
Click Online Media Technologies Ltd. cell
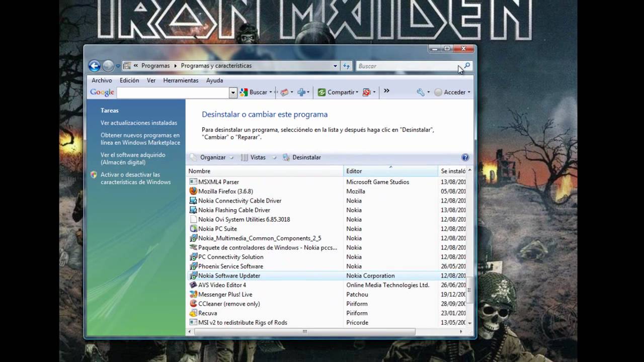(387, 285)
